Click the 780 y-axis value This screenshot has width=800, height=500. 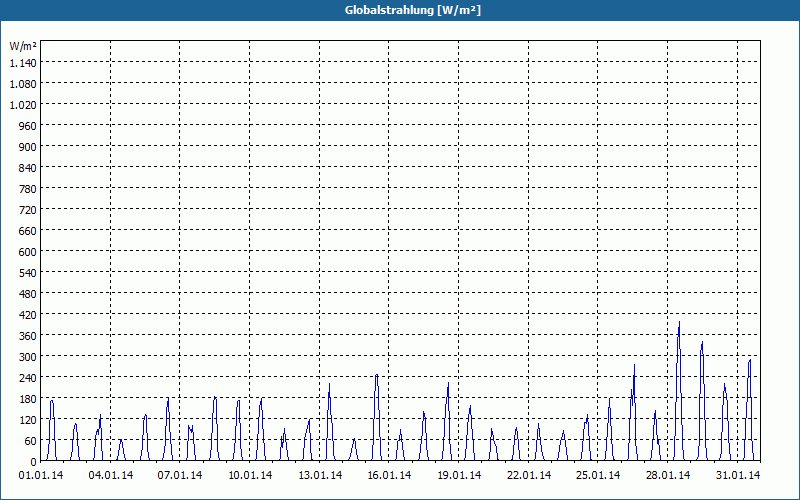coord(29,189)
